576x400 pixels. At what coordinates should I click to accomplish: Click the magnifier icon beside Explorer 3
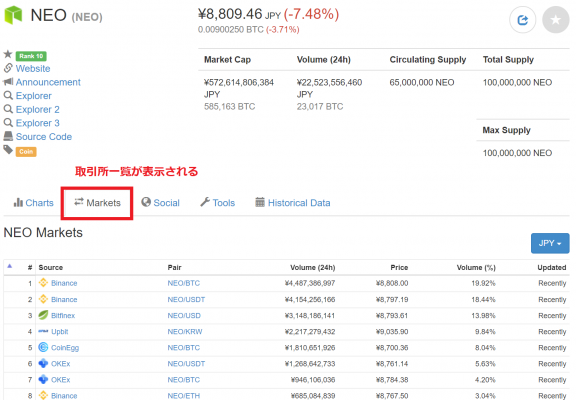(x=8, y=123)
